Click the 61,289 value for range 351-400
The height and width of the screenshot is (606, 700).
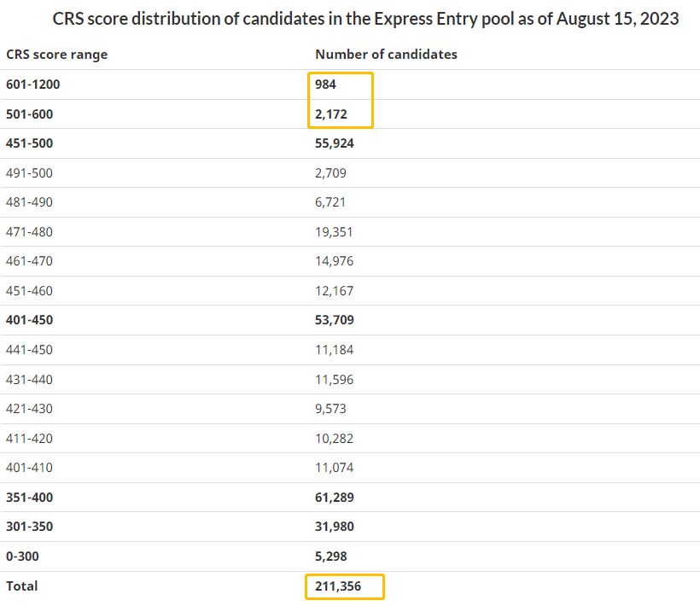[335, 497]
